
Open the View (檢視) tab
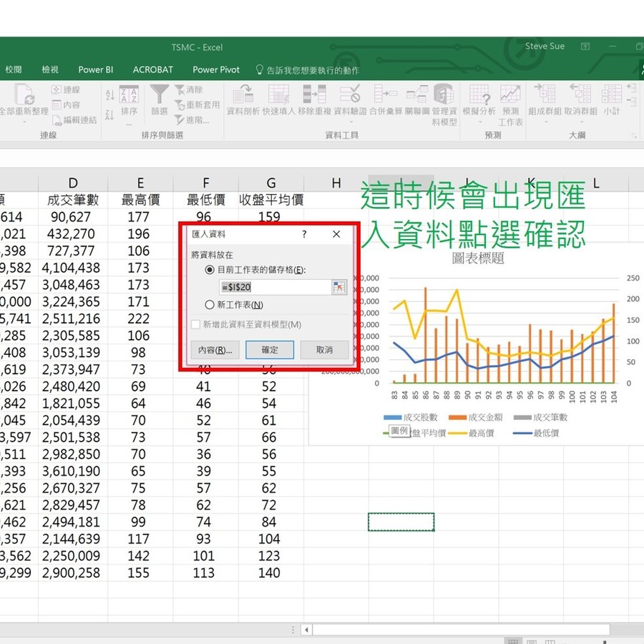tap(50, 69)
